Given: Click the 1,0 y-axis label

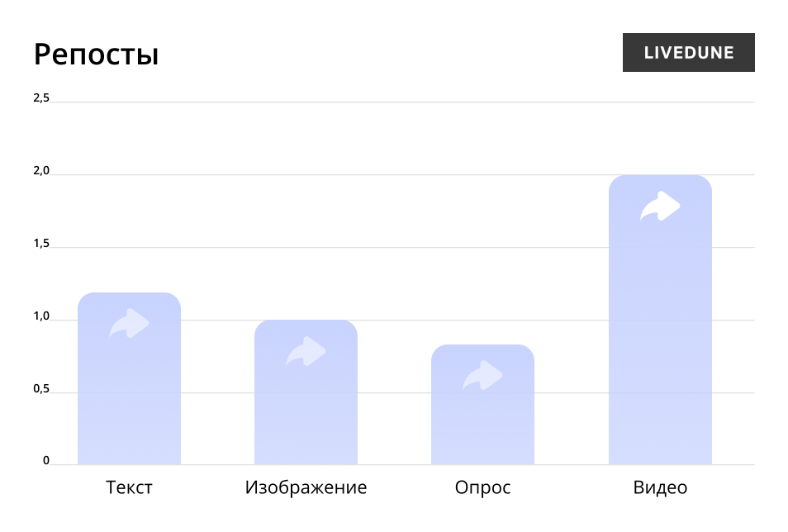Looking at the screenshot, I should (x=41, y=316).
